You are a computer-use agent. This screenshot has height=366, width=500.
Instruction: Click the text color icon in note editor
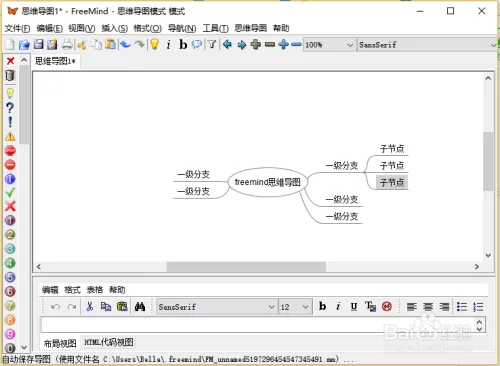(370, 307)
